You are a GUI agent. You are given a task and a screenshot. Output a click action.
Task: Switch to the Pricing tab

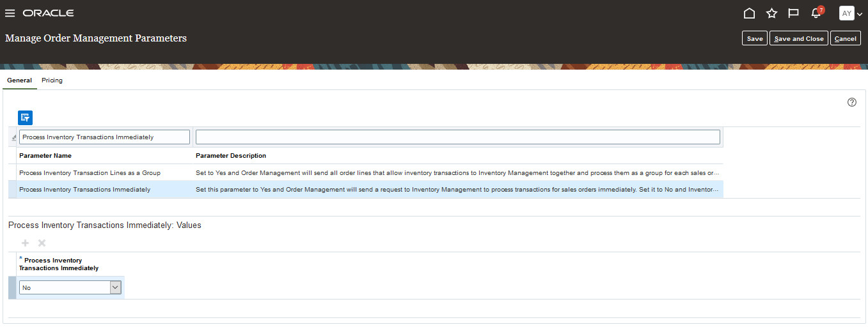click(52, 80)
